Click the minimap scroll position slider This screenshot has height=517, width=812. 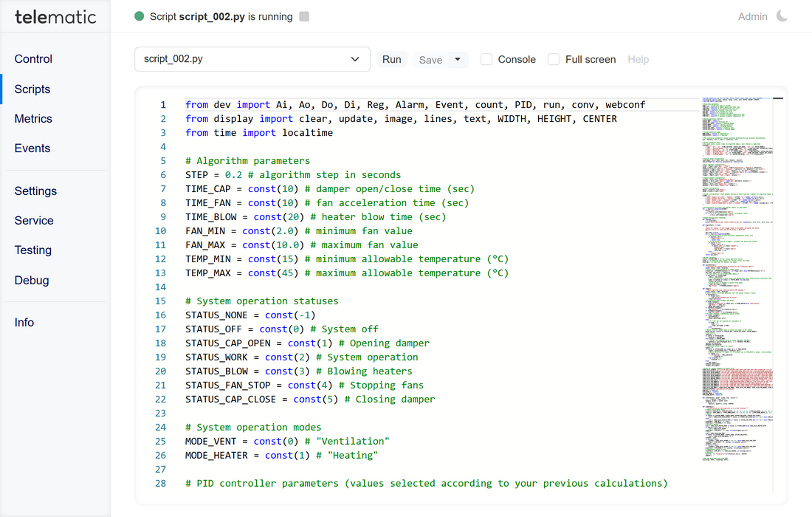tap(777, 97)
